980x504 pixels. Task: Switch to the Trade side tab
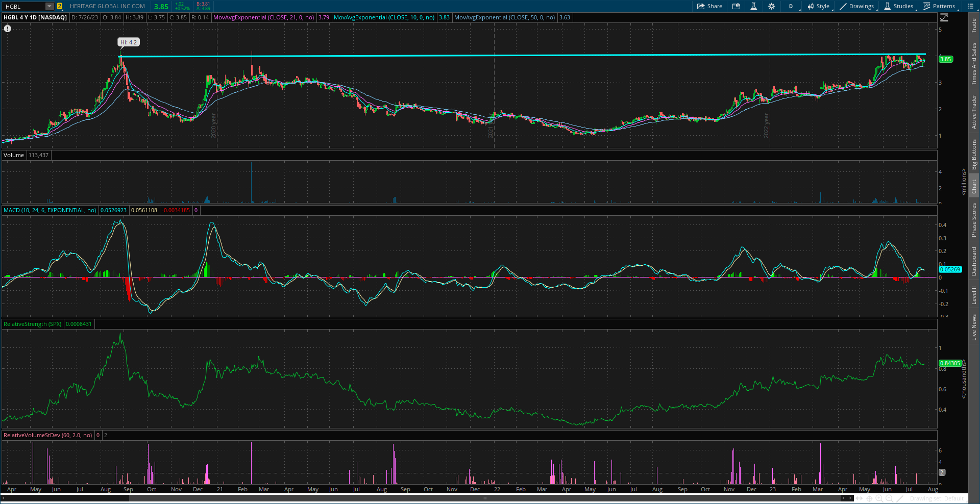pyautogui.click(x=974, y=26)
